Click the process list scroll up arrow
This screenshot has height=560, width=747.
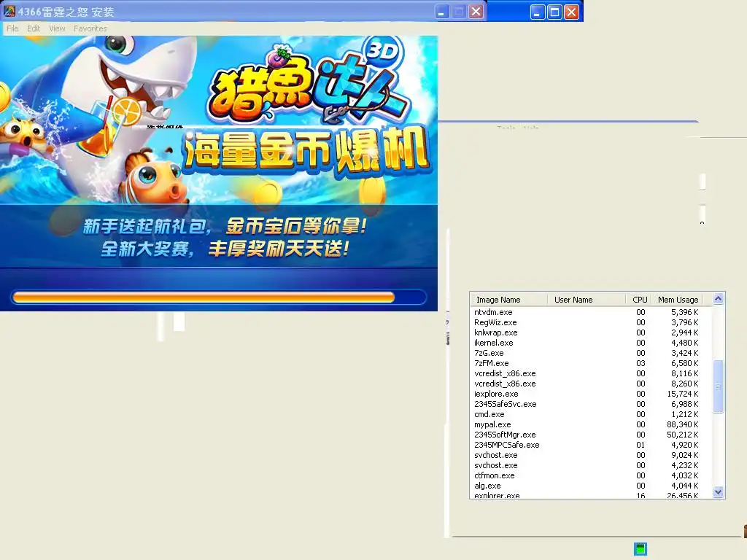coord(718,299)
